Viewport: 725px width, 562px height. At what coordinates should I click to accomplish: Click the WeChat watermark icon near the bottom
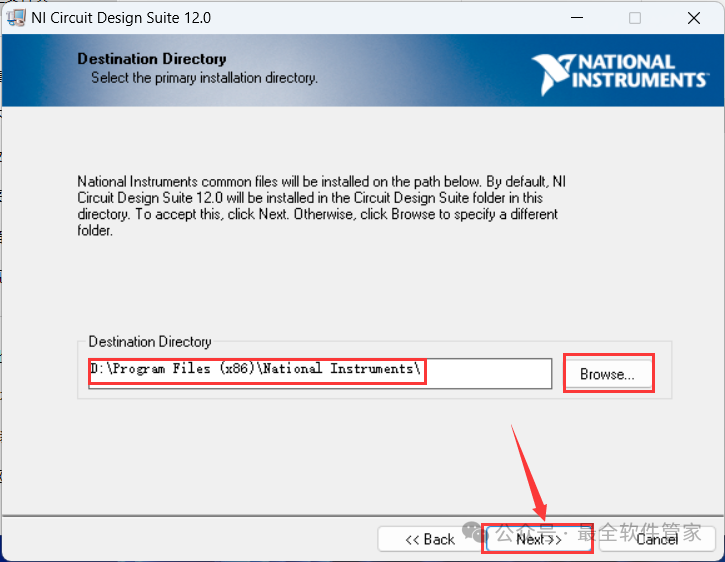pos(477,534)
